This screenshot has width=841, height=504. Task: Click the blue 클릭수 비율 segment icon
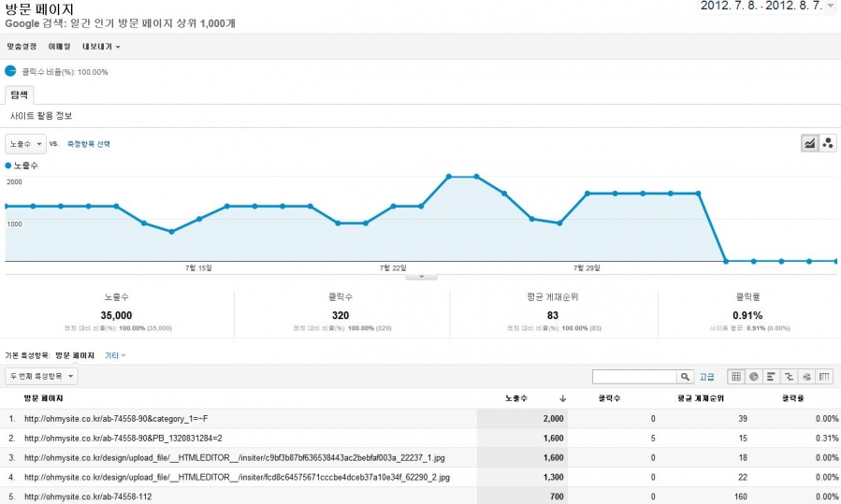(x=11, y=71)
